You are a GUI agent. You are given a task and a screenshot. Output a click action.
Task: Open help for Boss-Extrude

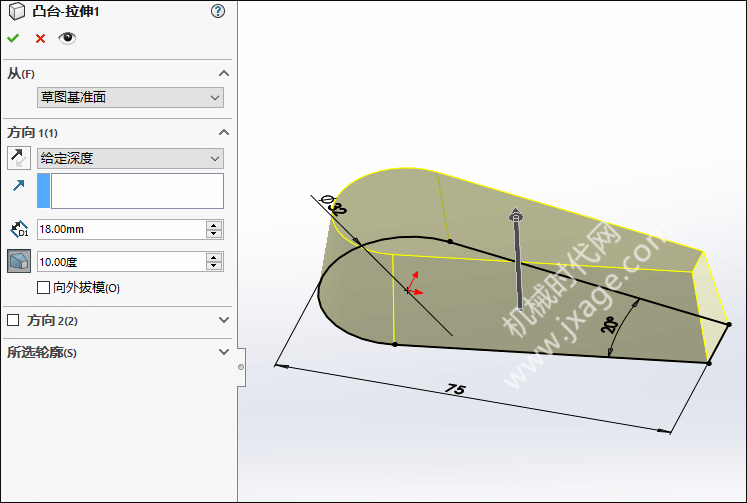click(x=218, y=11)
